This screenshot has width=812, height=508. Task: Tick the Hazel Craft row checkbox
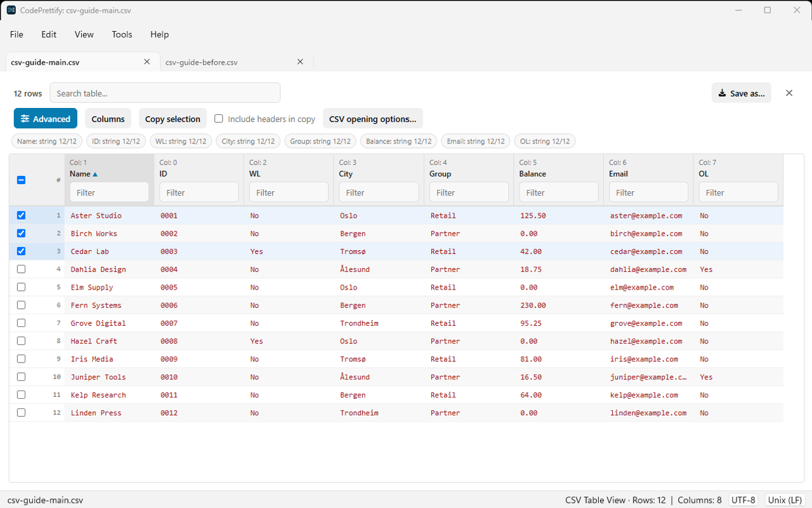click(x=21, y=341)
